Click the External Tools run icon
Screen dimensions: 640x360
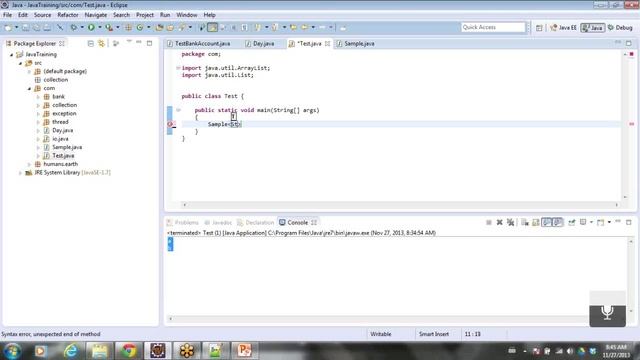click(x=109, y=28)
